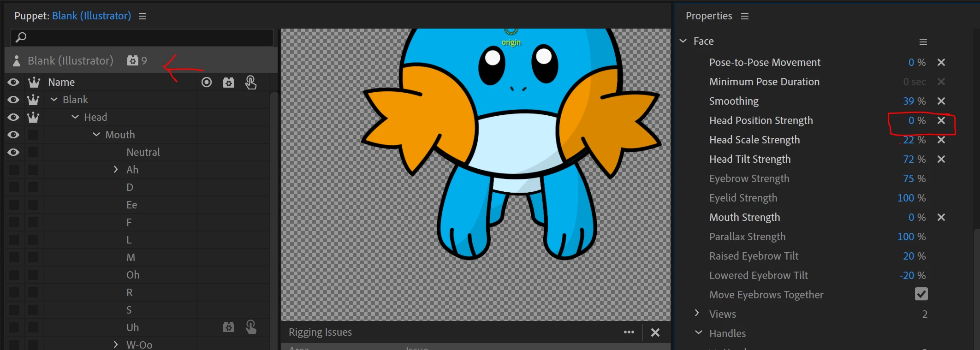The width and height of the screenshot is (980, 350).
Task: Click the tagged column icon in the header row
Action: point(207,82)
